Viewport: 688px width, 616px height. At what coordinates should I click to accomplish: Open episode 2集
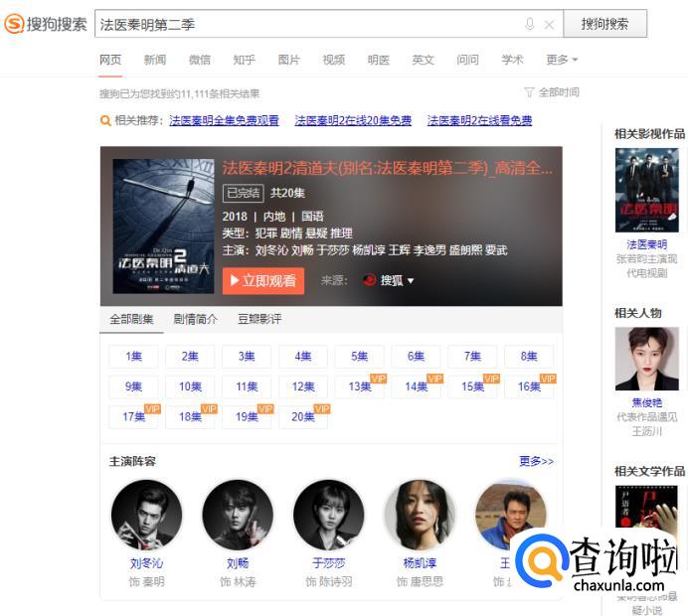pos(190,357)
